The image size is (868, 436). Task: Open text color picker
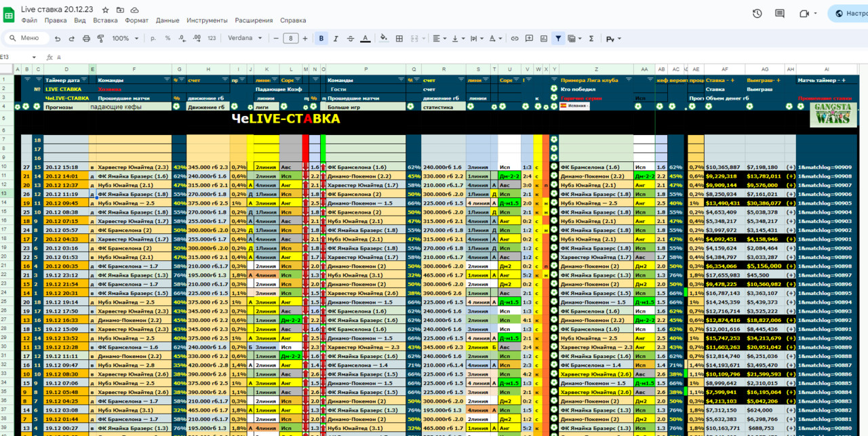[366, 39]
